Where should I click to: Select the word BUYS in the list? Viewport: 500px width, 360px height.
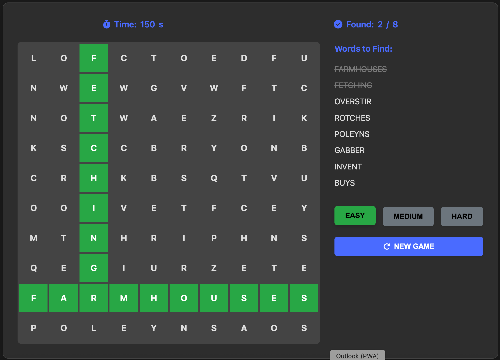tap(345, 183)
